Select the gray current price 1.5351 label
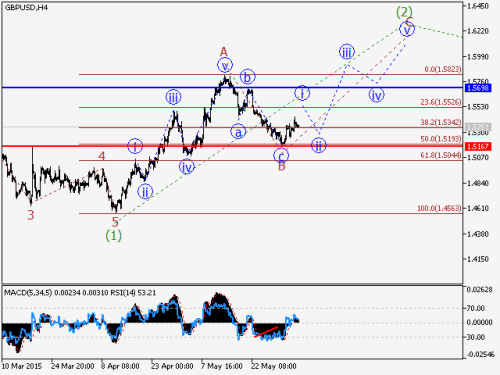 [x=478, y=127]
